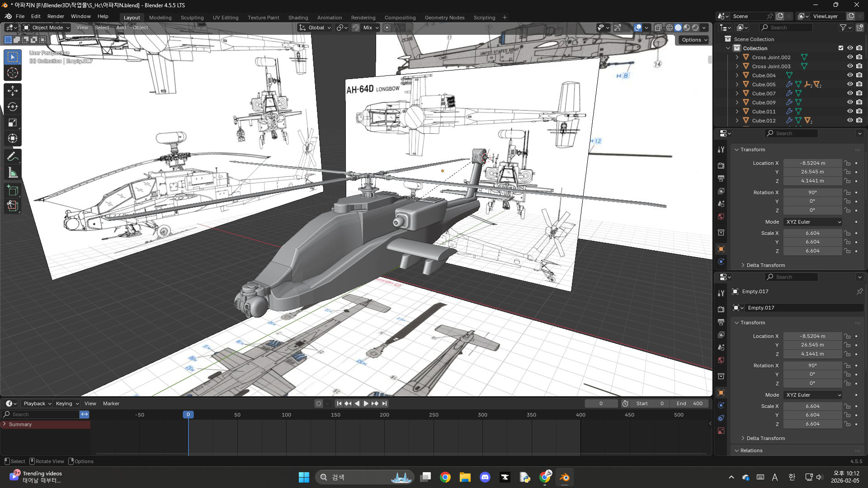Jump to the timeline end frame
Screen dimensions: 868x488
point(384,404)
